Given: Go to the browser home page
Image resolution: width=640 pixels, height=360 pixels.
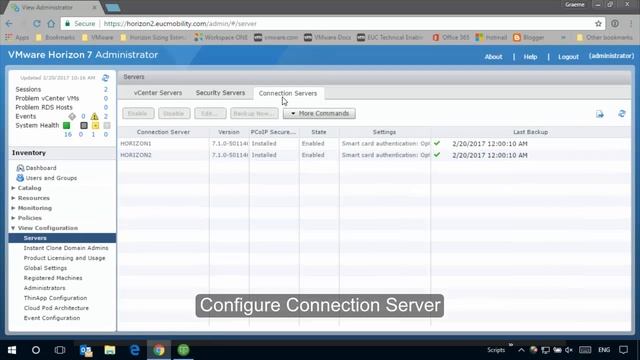Looking at the screenshot, I should (51, 24).
